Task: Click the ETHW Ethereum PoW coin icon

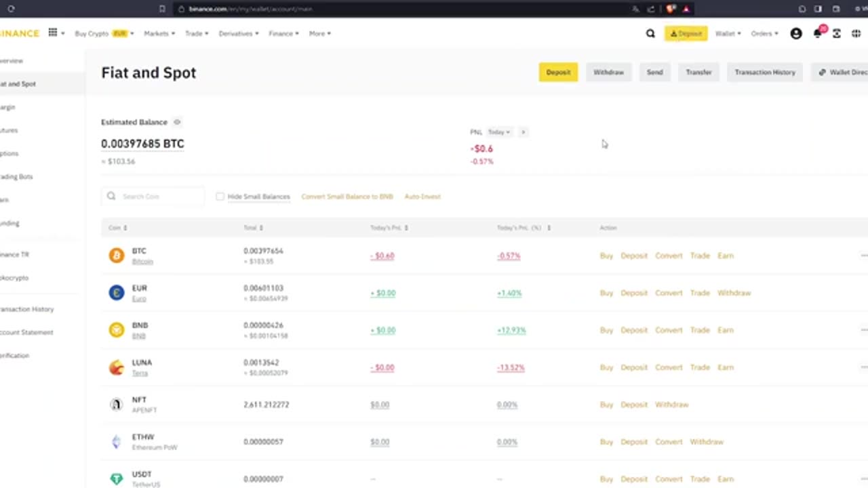Action: pyautogui.click(x=117, y=441)
